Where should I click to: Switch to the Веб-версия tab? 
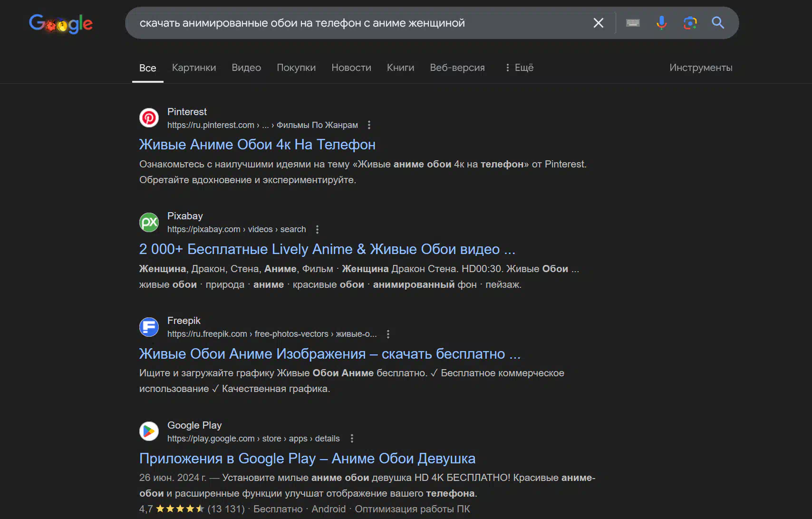tap(457, 68)
